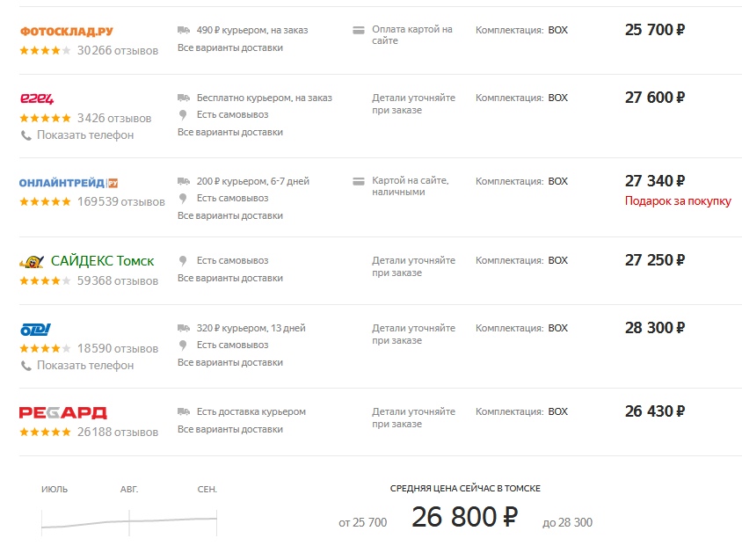Open 30266 reviews for Фотосклад.ру
The height and width of the screenshot is (560, 742).
118,51
